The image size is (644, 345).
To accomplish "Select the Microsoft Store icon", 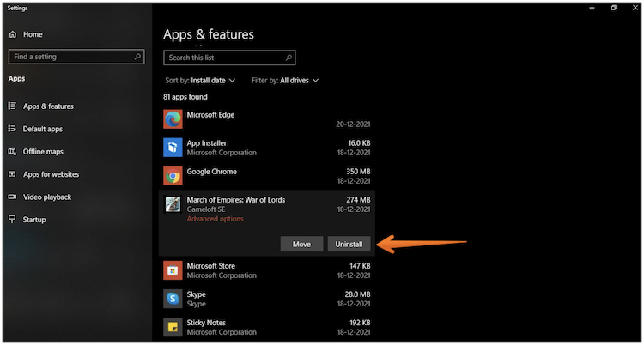I will (x=173, y=270).
